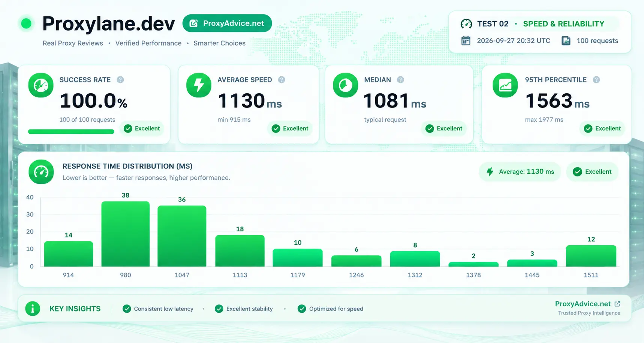The image size is (644, 343).
Task: Click the Proxylane.dev title
Action: coord(108,24)
